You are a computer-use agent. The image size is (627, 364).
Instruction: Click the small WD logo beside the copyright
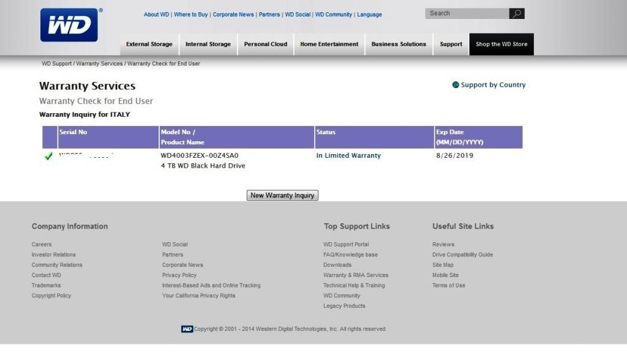[187, 329]
